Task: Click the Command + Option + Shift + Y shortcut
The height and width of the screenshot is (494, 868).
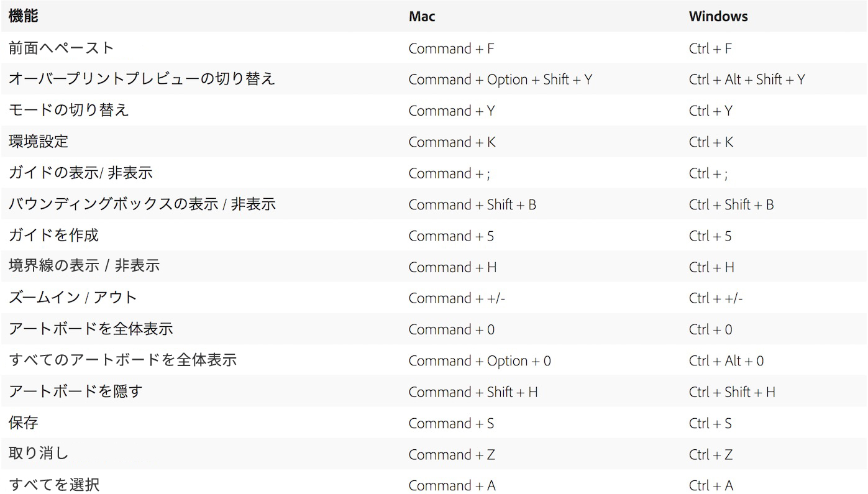Action: coord(500,80)
